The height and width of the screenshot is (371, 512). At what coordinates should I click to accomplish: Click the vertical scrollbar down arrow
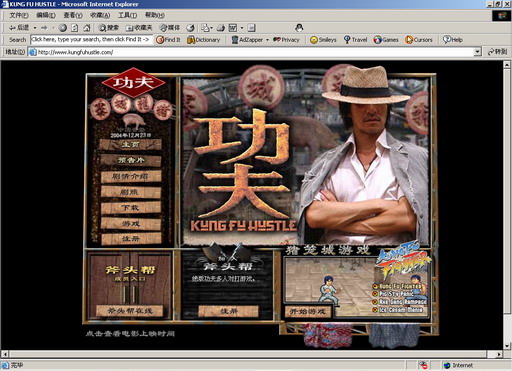point(507,346)
